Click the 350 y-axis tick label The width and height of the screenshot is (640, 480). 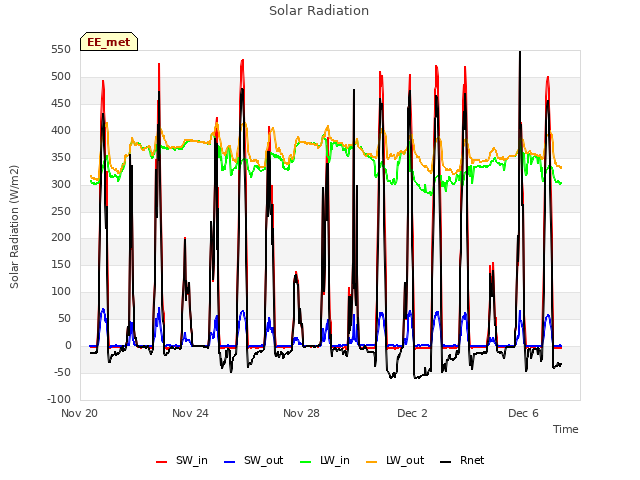point(61,158)
